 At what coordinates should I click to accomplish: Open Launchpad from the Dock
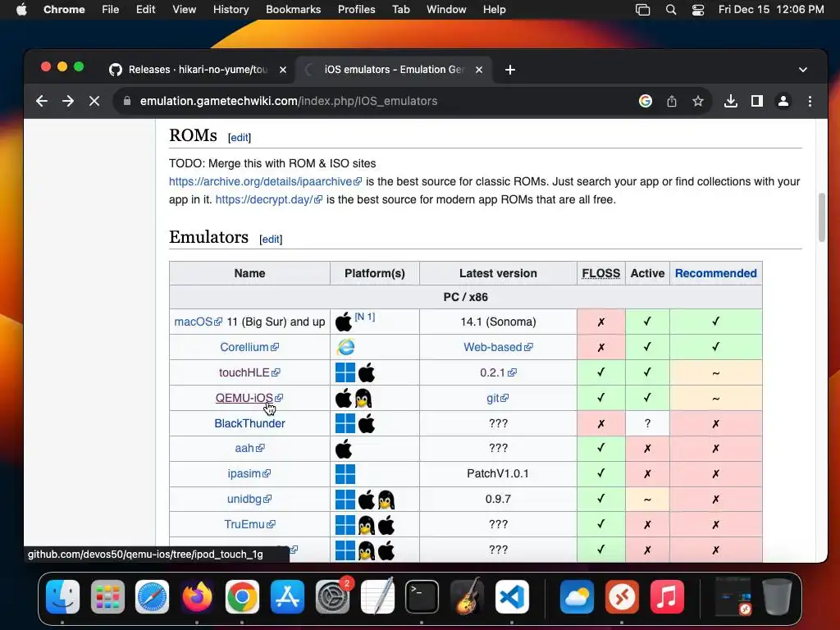107,596
